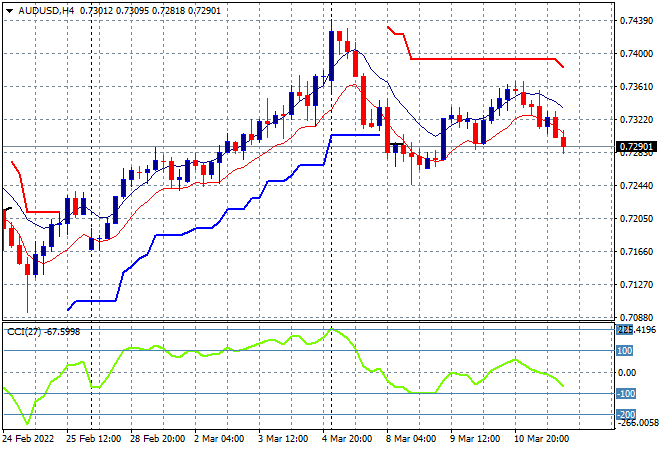Image resolution: width=660 pixels, height=450 pixels.
Task: Select the flat blue support line near 0.7304
Action: (356, 135)
